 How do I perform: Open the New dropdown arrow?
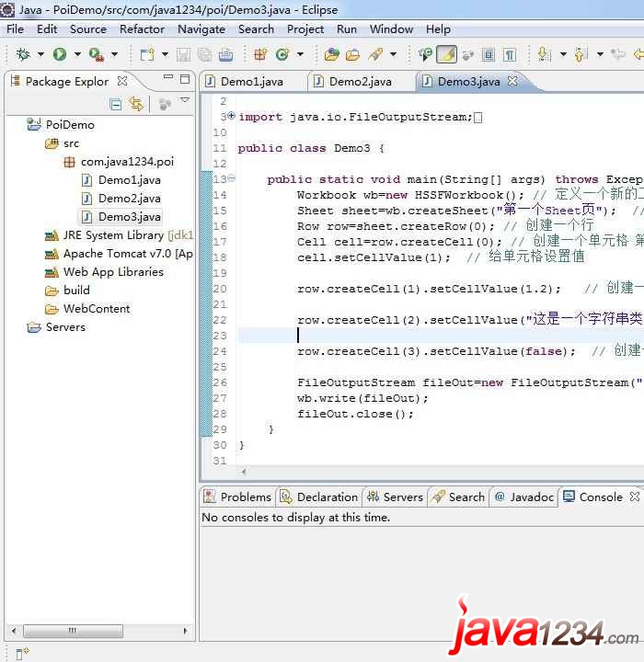[165, 54]
